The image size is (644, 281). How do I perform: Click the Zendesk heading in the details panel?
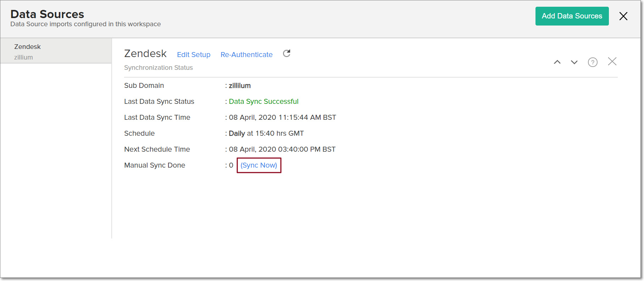click(145, 54)
